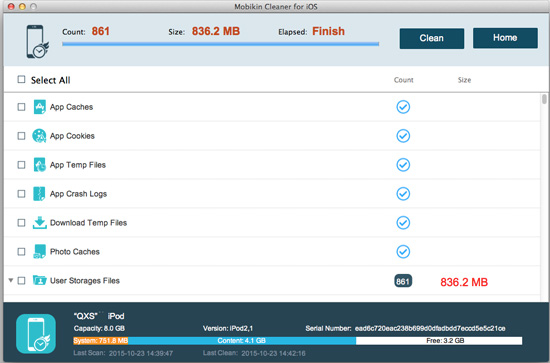Click the Last Scan timestamp

click(x=141, y=353)
